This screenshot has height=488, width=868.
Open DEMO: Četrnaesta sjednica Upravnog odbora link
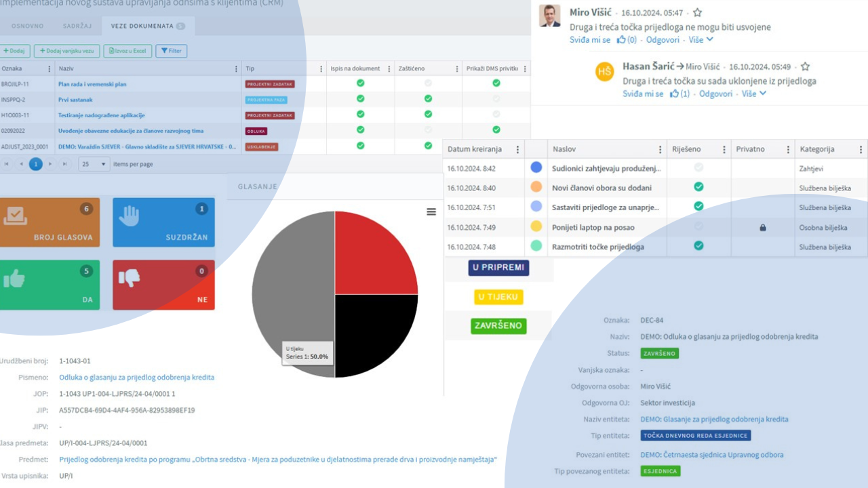712,455
